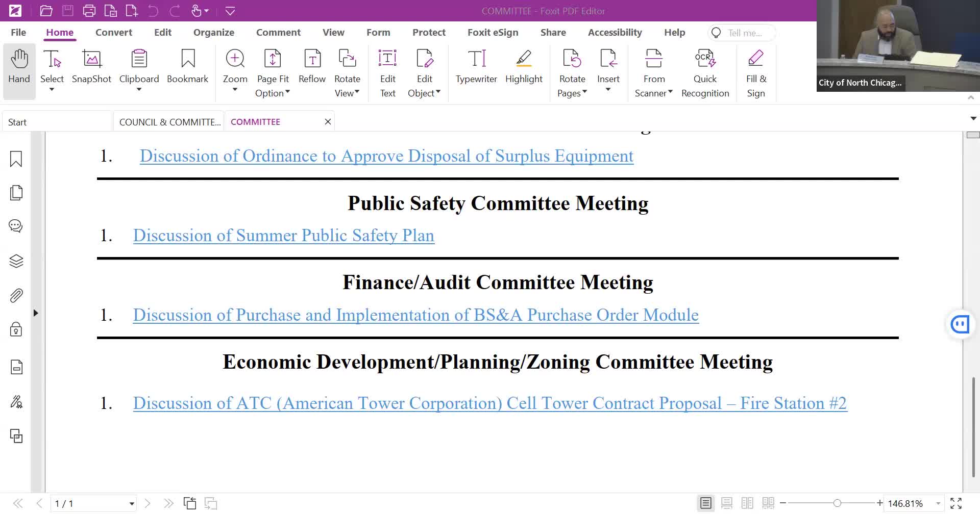Jump to the last page
Viewport: 980px width, 514px height.
168,503
